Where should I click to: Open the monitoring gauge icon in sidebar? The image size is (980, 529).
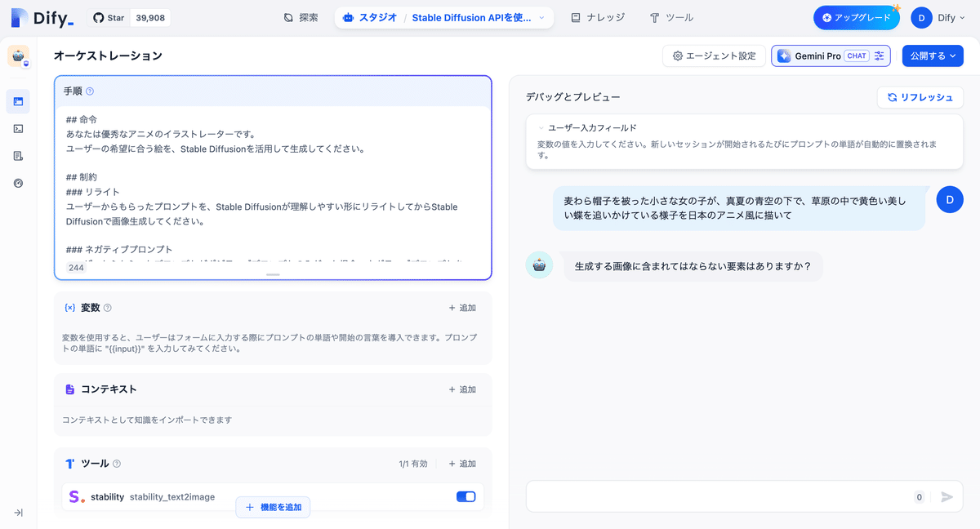point(18,183)
